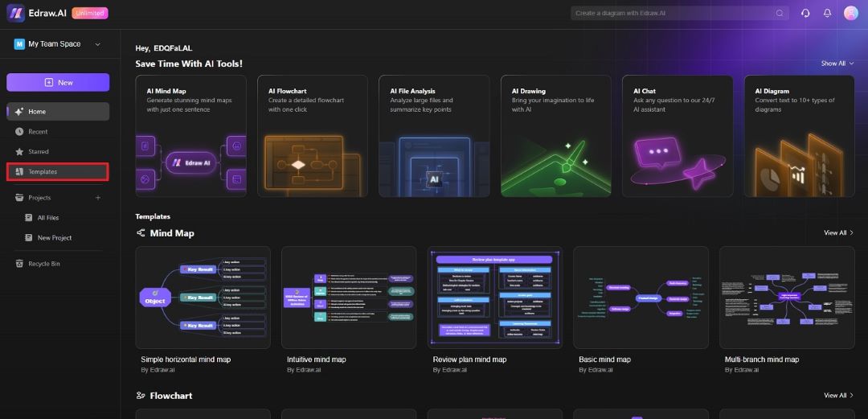
Task: Click the Recycle Bin icon
Action: [x=19, y=264]
